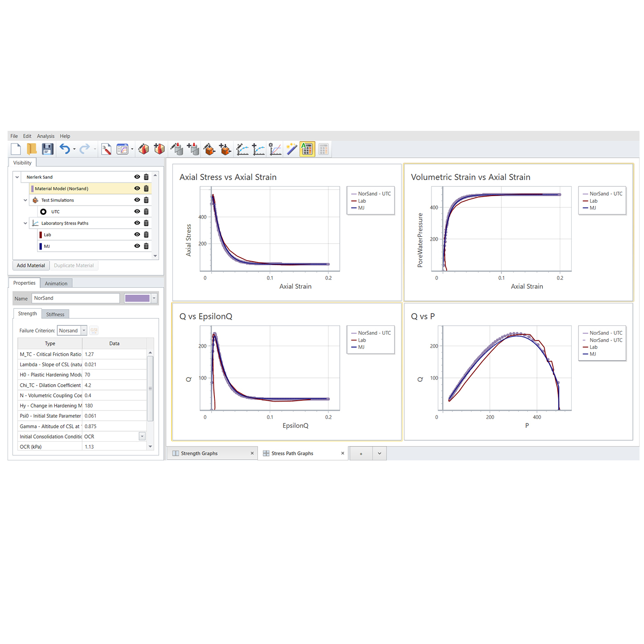Click the properties table vertical scrollbar
This screenshot has width=644, height=644.
[x=150, y=388]
